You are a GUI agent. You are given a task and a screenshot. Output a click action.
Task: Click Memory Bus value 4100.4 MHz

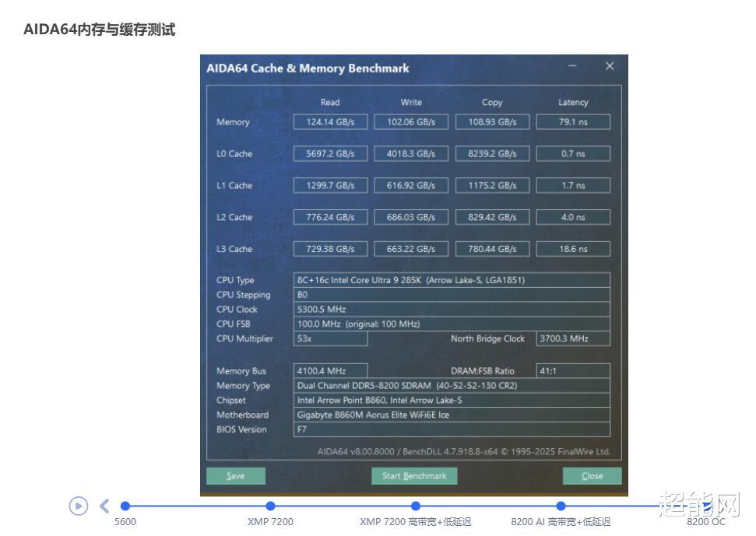[x=330, y=371]
